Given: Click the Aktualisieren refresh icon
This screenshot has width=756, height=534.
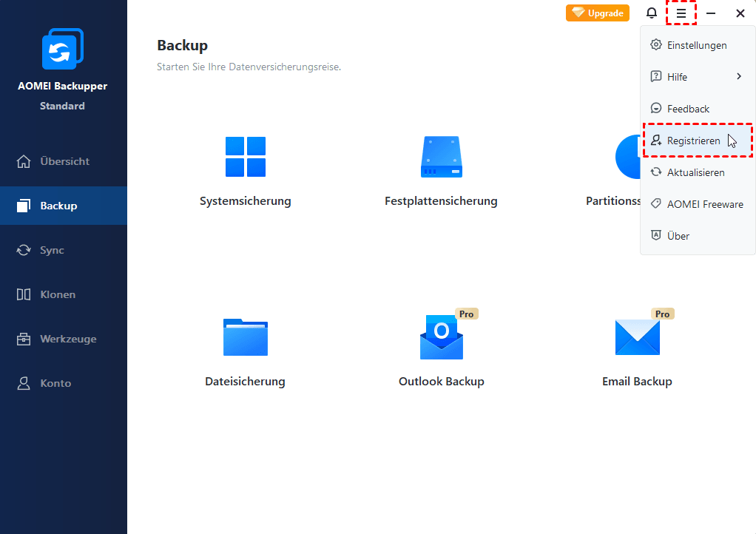Looking at the screenshot, I should click(x=655, y=172).
